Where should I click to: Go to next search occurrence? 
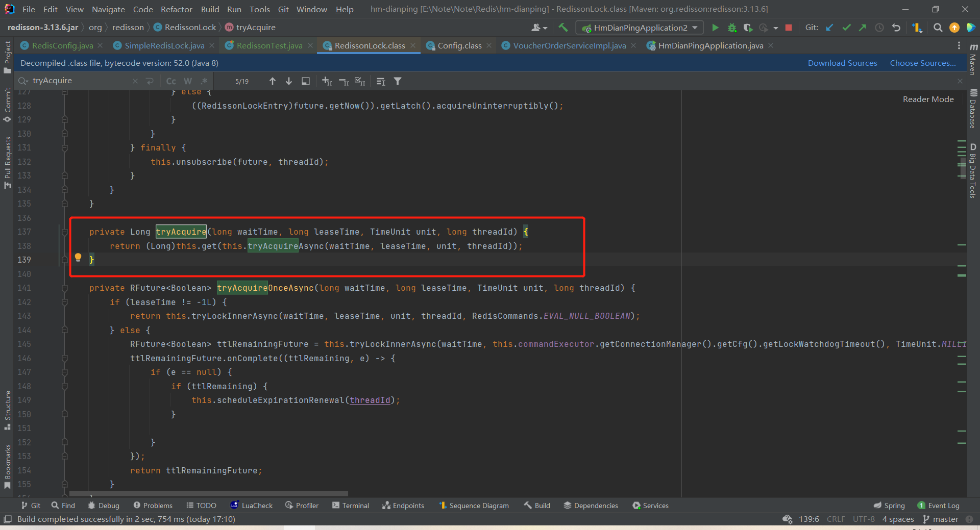(289, 81)
